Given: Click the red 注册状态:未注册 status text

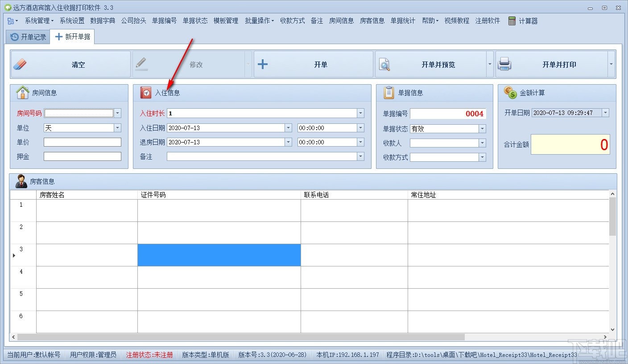Looking at the screenshot, I should coord(149,355).
